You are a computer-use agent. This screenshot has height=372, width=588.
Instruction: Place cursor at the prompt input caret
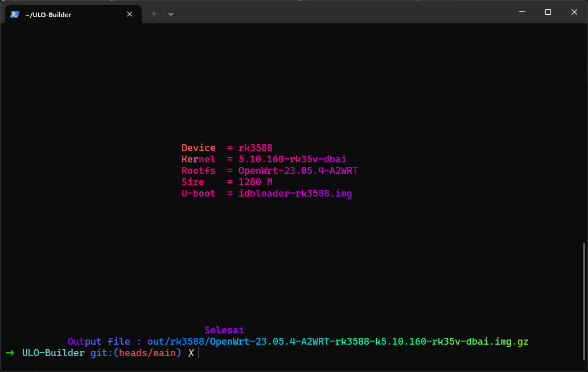199,353
